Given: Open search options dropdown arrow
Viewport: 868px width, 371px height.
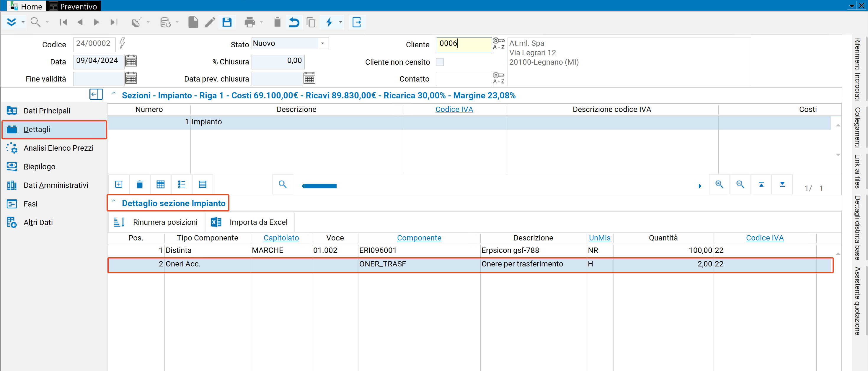Looking at the screenshot, I should pyautogui.click(x=47, y=22).
